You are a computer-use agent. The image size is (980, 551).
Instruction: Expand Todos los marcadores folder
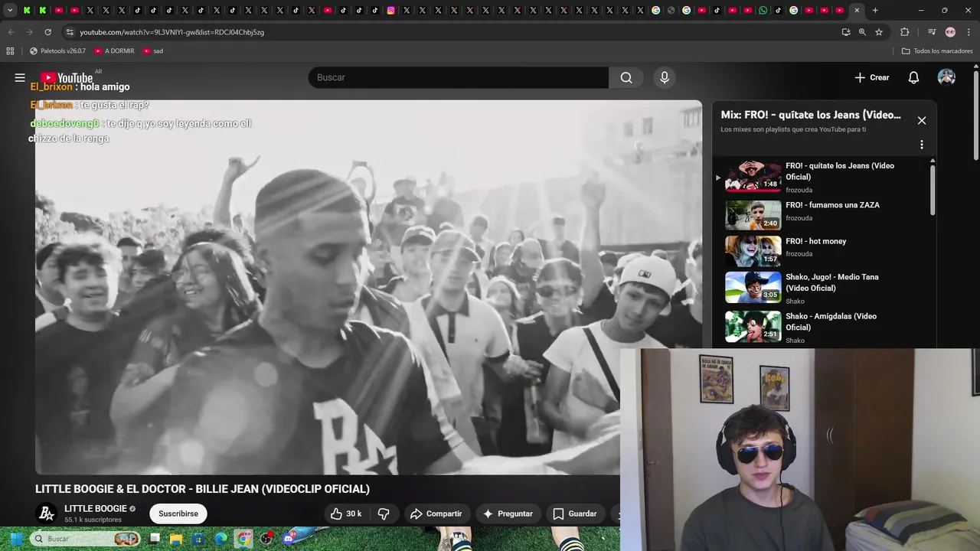[937, 51]
